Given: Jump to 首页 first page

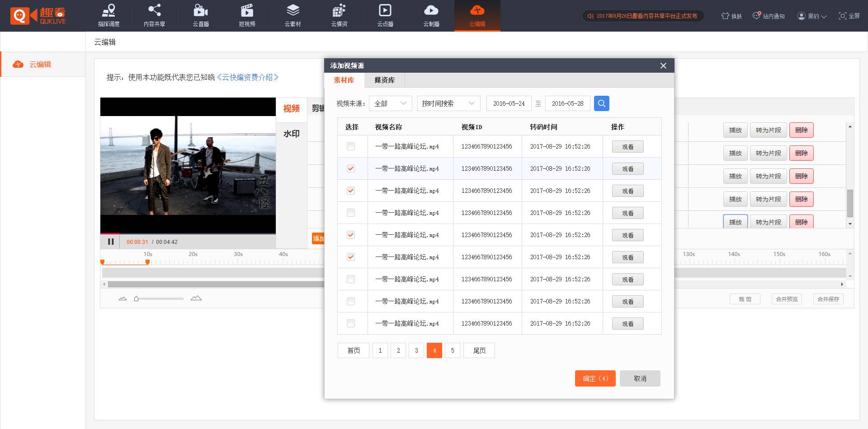Looking at the screenshot, I should (x=354, y=350).
